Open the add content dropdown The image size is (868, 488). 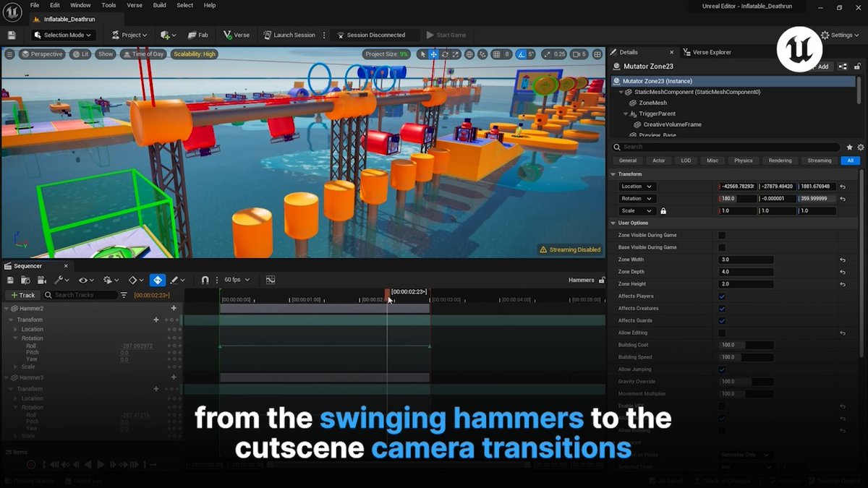coord(169,35)
